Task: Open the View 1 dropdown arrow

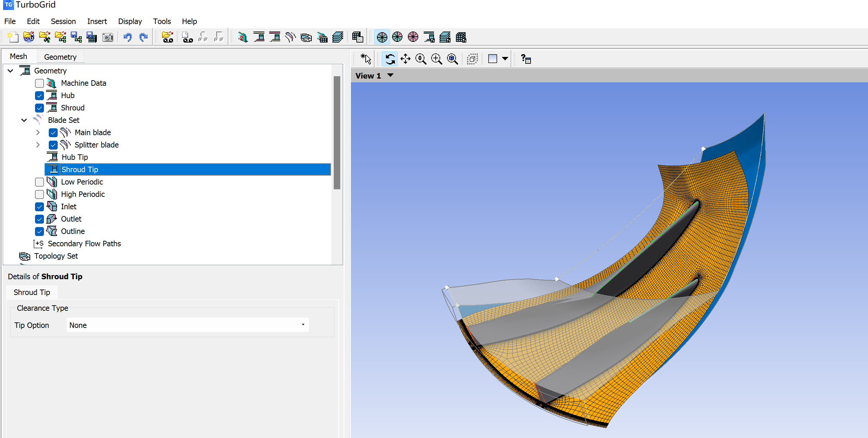Action: tap(390, 75)
